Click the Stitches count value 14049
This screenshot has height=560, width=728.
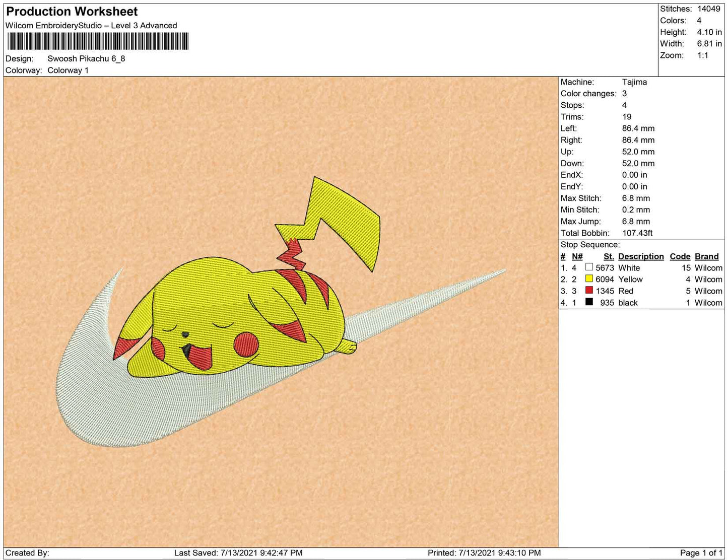coord(708,9)
